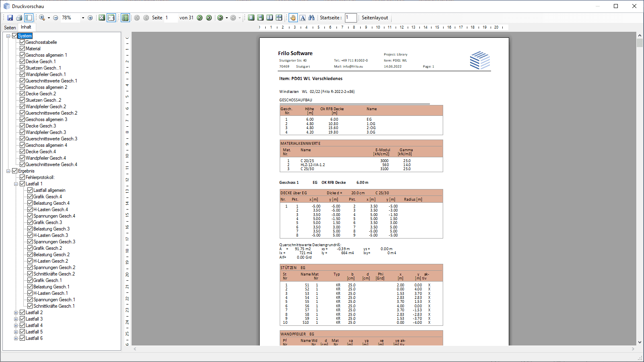Go to the first page icon
Screen dimensions: 644x362
coord(137,18)
